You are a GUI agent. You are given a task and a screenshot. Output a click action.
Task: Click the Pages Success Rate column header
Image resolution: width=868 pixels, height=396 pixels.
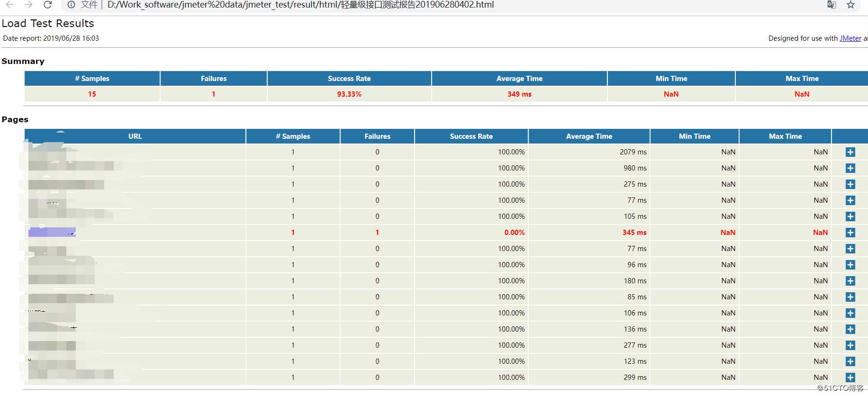point(471,136)
